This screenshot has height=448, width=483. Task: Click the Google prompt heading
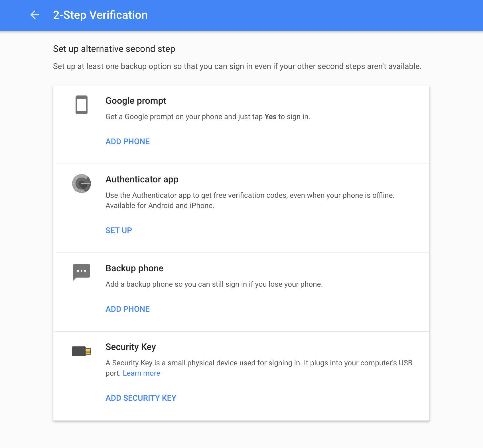[x=136, y=101]
